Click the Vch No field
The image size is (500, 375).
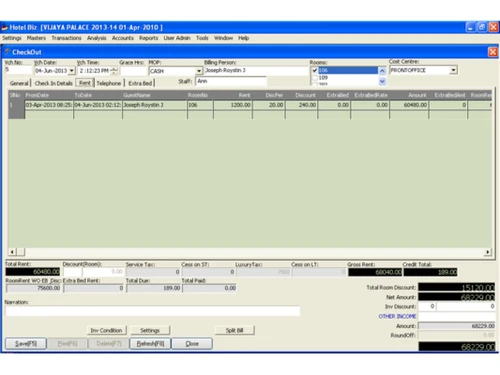(x=18, y=70)
